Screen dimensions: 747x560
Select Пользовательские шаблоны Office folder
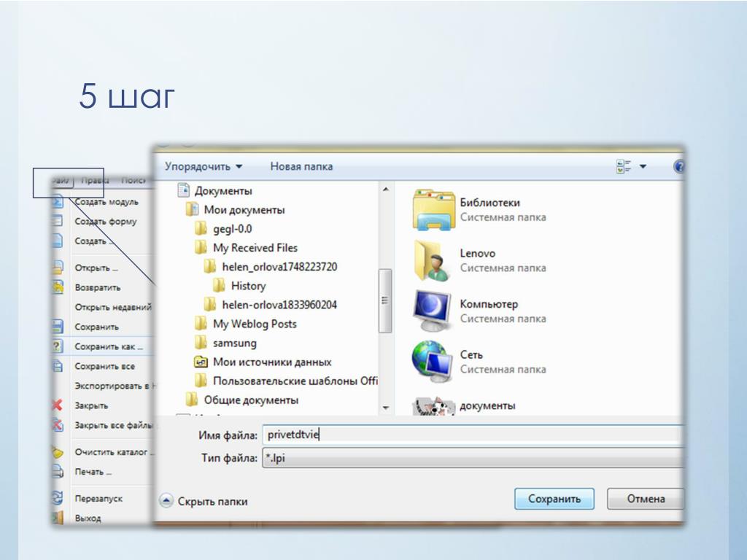pyautogui.click(x=295, y=381)
